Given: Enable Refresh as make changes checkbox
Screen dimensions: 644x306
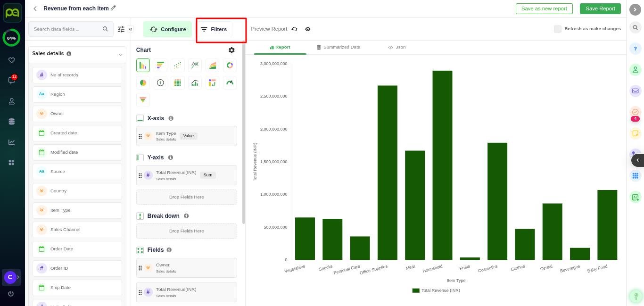Looking at the screenshot, I should pos(558,29).
